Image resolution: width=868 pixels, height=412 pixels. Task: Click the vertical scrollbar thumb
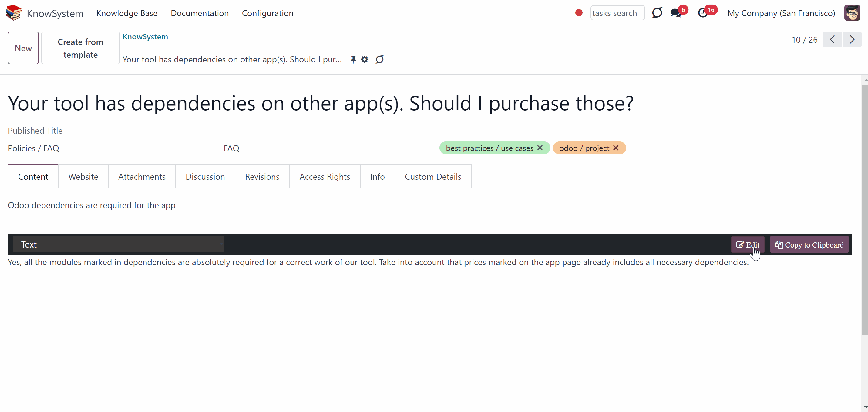(x=865, y=210)
